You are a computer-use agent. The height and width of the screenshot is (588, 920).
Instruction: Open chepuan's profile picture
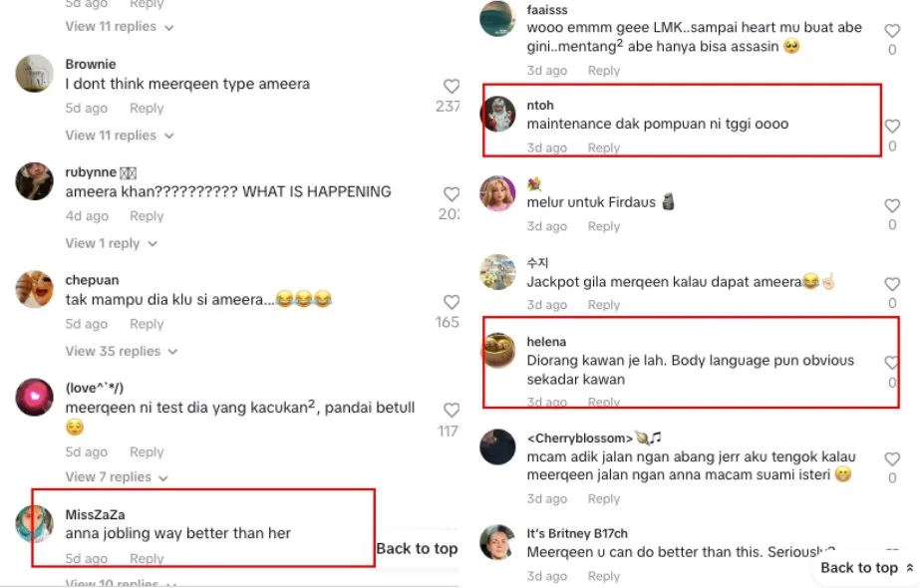pos(34,289)
